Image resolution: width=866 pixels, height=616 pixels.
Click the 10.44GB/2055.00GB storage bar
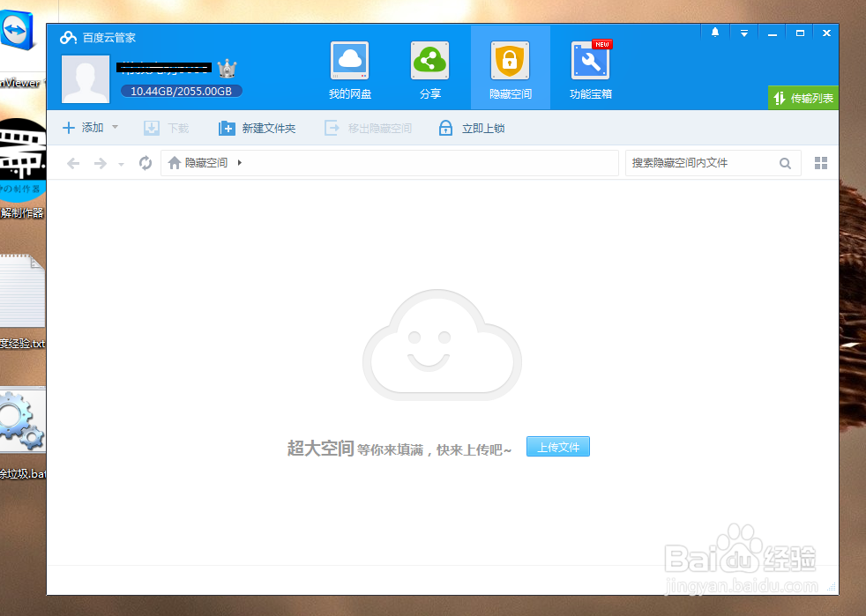[x=181, y=90]
